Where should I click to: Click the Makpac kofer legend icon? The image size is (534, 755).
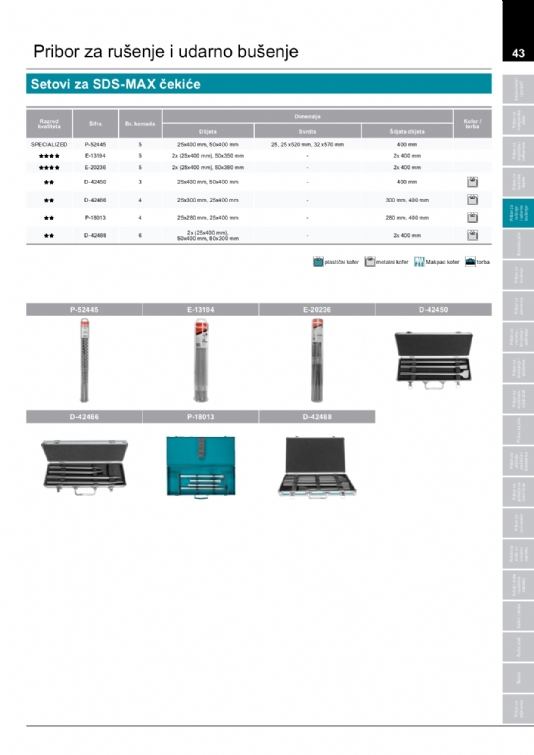click(x=419, y=261)
